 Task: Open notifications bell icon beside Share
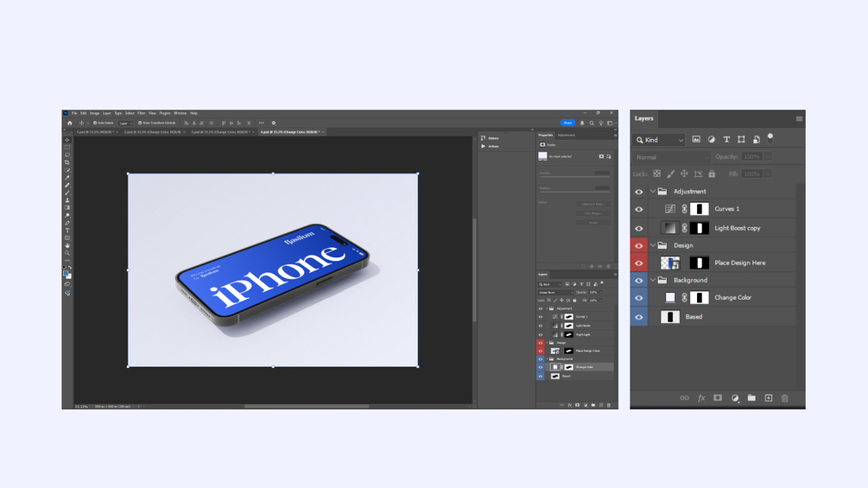pos(582,123)
